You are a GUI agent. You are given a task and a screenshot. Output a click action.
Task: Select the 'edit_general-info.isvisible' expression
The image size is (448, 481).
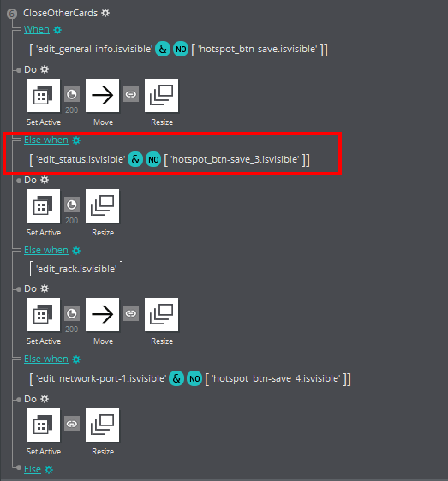point(94,49)
